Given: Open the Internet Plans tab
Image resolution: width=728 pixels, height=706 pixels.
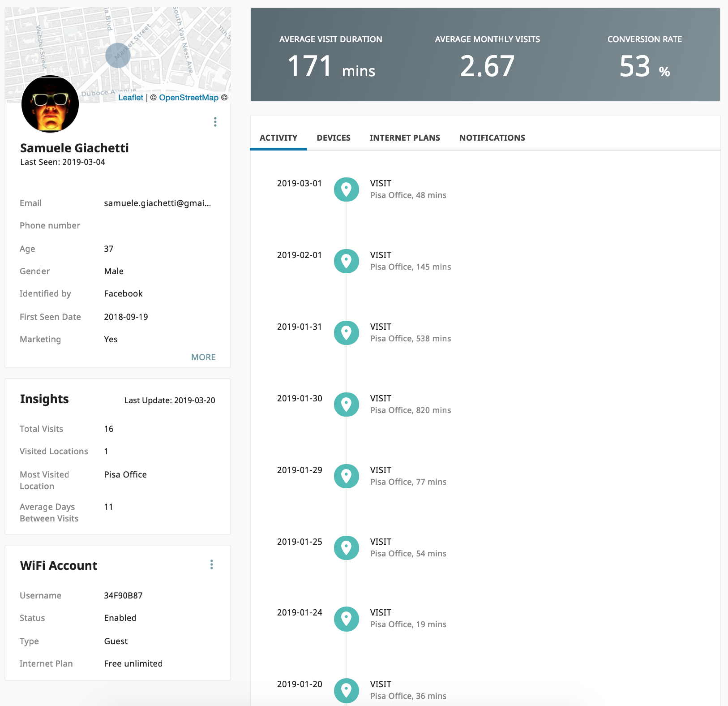Looking at the screenshot, I should pos(405,138).
